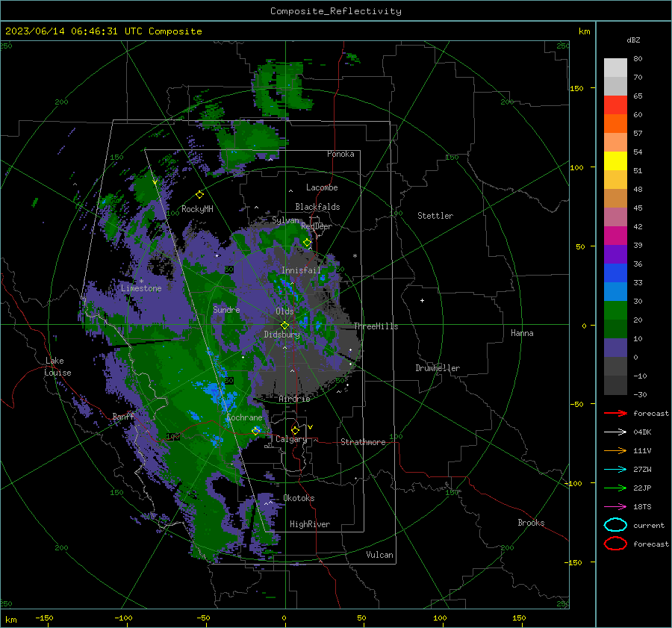
Task: Click the Innisfail city label
Action: click(x=301, y=270)
